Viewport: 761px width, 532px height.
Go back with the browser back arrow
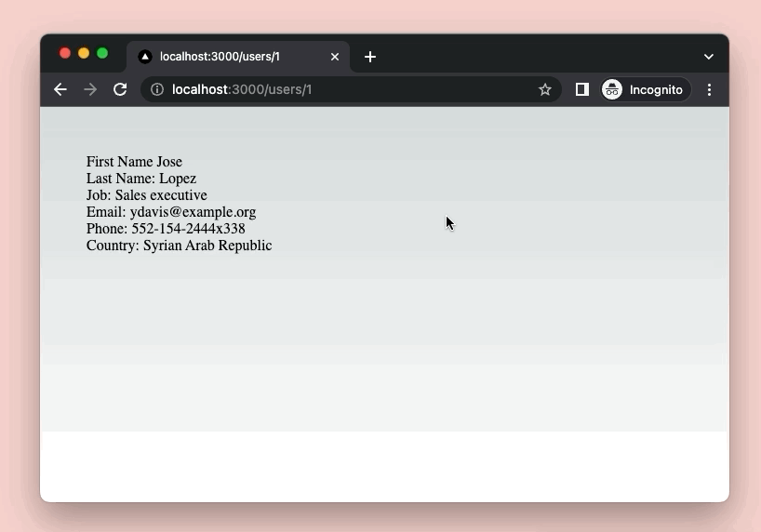(60, 89)
